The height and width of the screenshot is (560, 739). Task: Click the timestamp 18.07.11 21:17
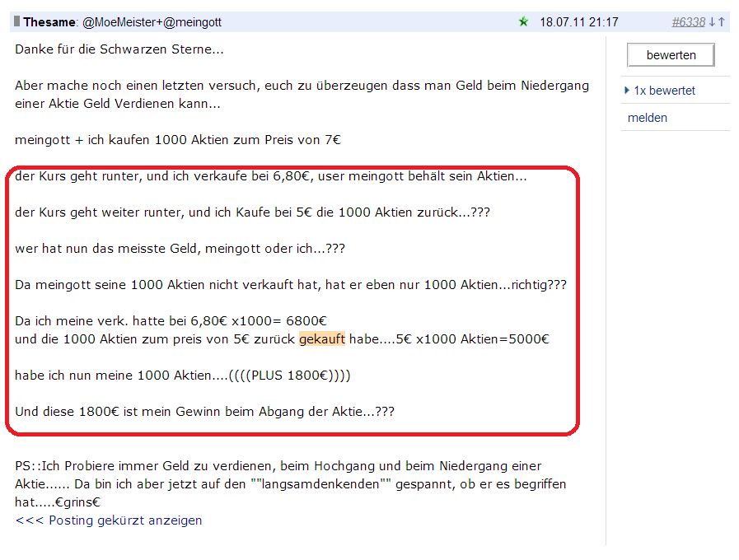[579, 21]
